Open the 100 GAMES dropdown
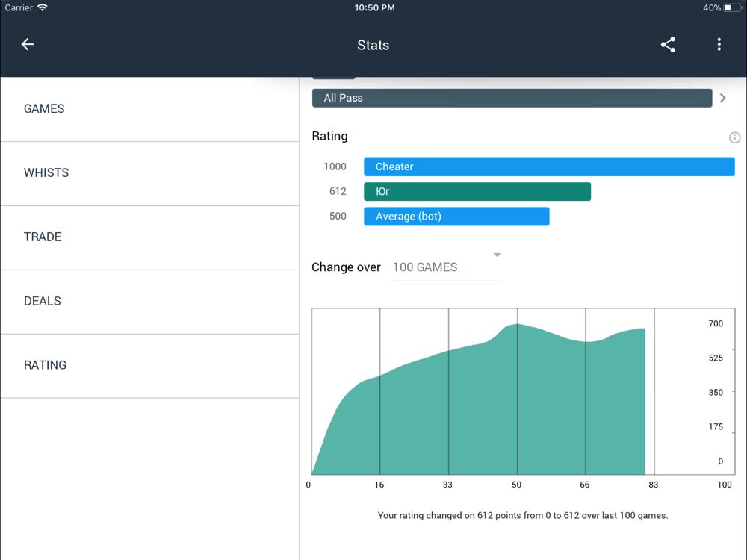This screenshot has height=560, width=747. pos(447,267)
